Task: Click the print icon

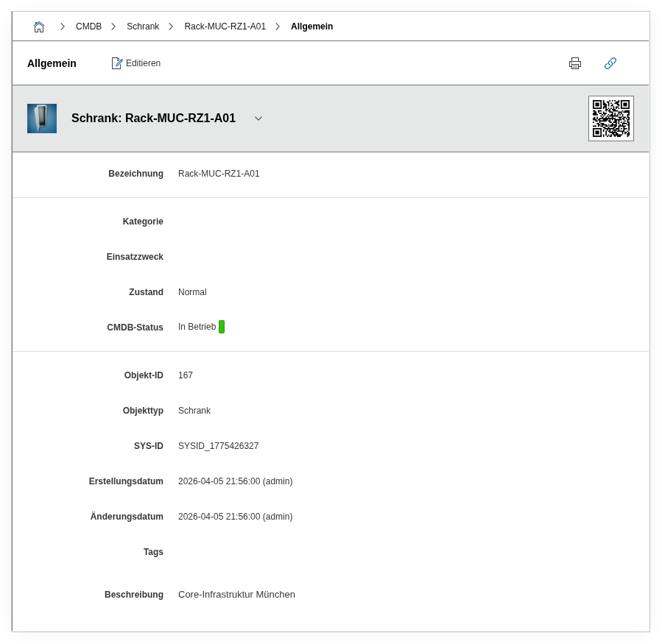Action: point(575,63)
